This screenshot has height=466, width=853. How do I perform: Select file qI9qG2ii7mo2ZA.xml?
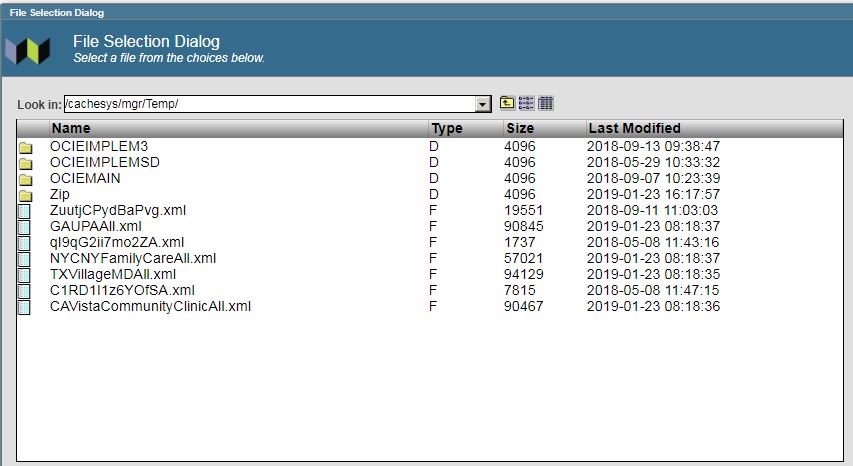pyautogui.click(x=117, y=243)
